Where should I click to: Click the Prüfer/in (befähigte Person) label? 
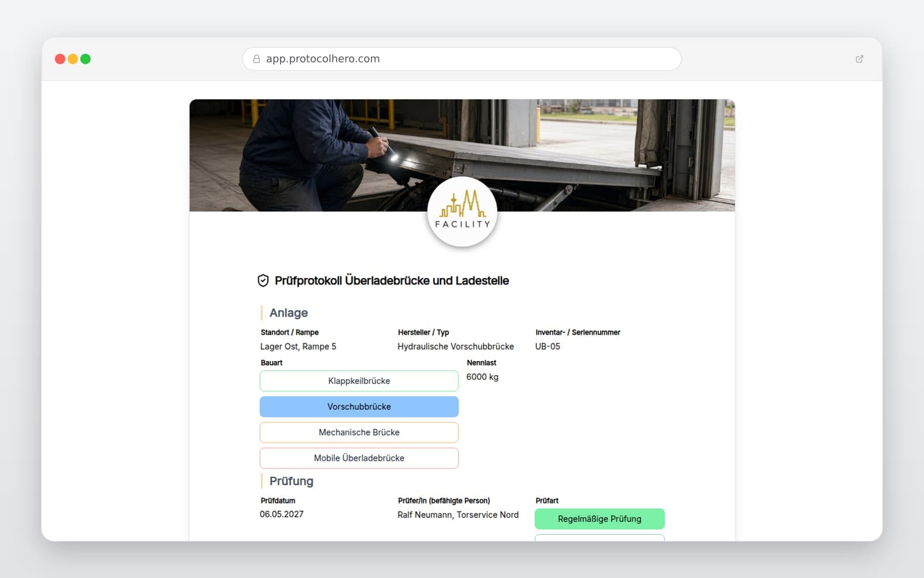coord(444,501)
